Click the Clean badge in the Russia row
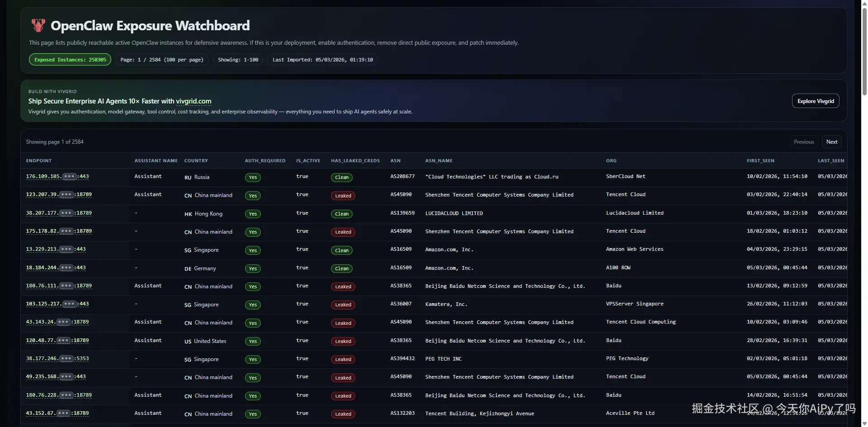Screen dimensions: 868x427 (342, 178)
